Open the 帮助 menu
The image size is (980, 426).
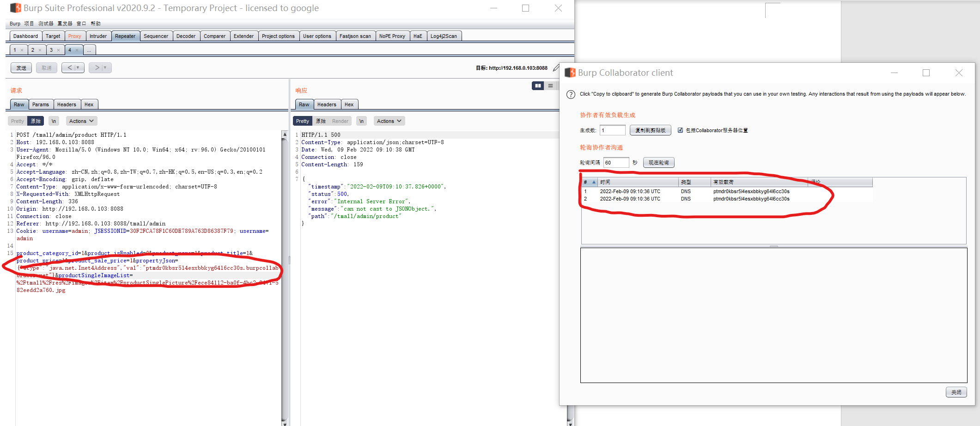[96, 24]
